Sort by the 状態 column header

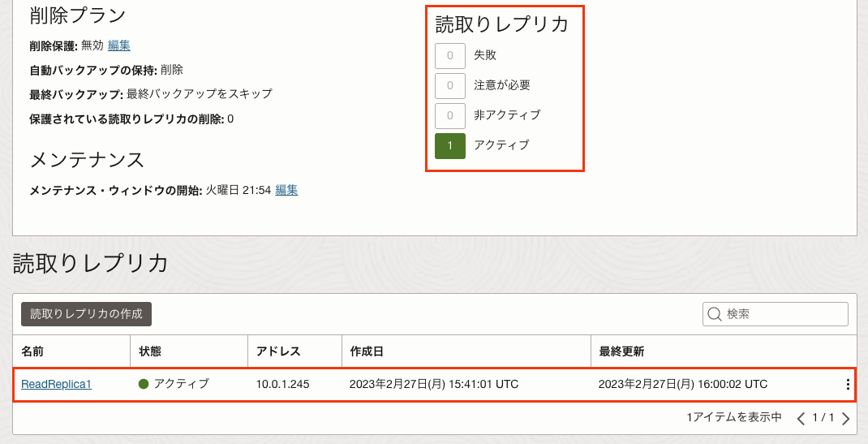[x=150, y=351]
